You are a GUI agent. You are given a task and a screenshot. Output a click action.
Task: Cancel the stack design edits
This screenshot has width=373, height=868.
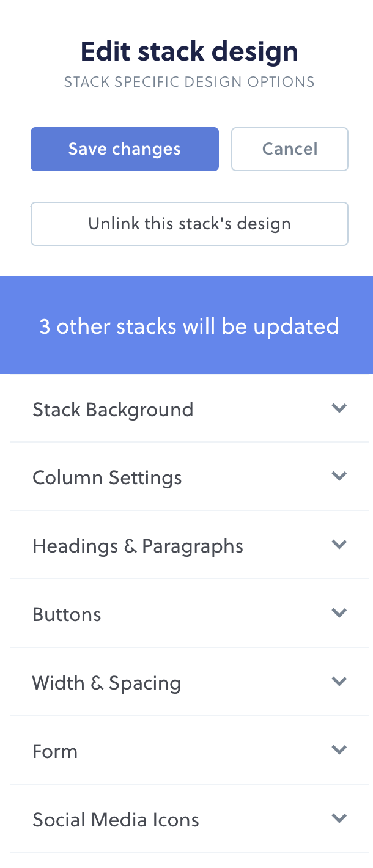[x=289, y=149]
